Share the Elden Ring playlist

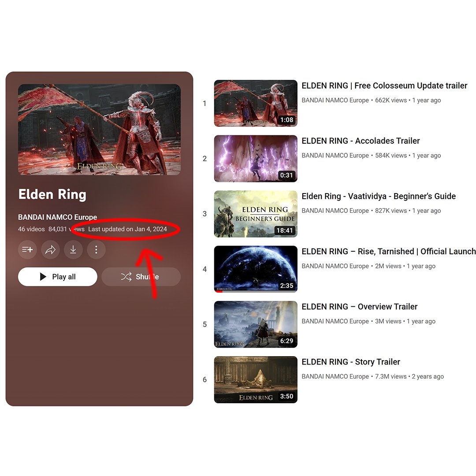pyautogui.click(x=50, y=249)
